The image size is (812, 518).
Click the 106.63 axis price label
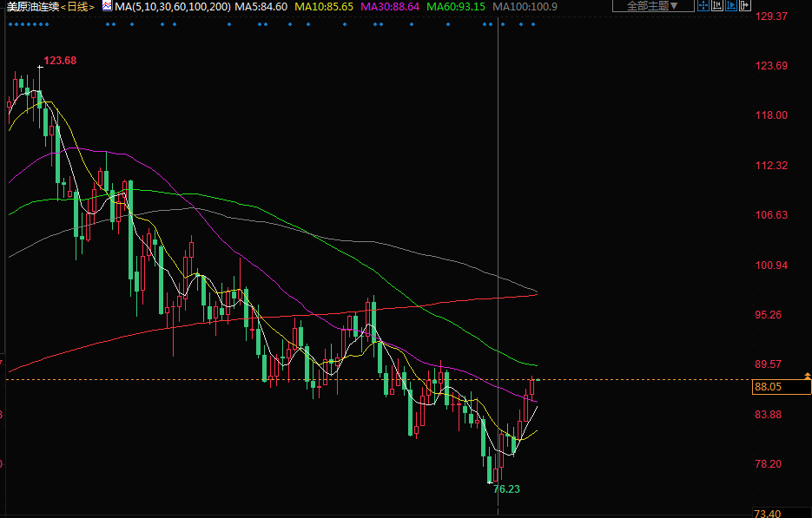771,215
